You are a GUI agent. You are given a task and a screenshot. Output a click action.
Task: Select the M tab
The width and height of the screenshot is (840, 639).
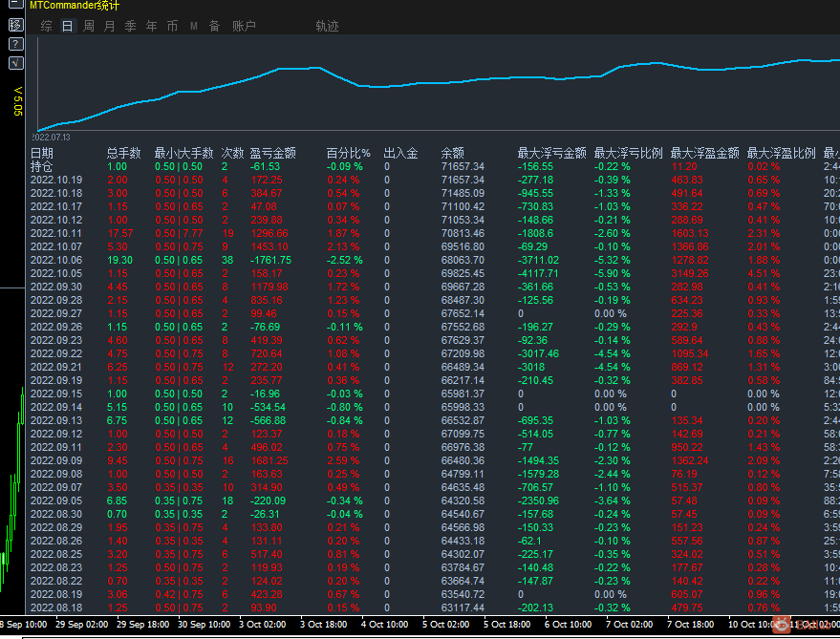click(194, 26)
